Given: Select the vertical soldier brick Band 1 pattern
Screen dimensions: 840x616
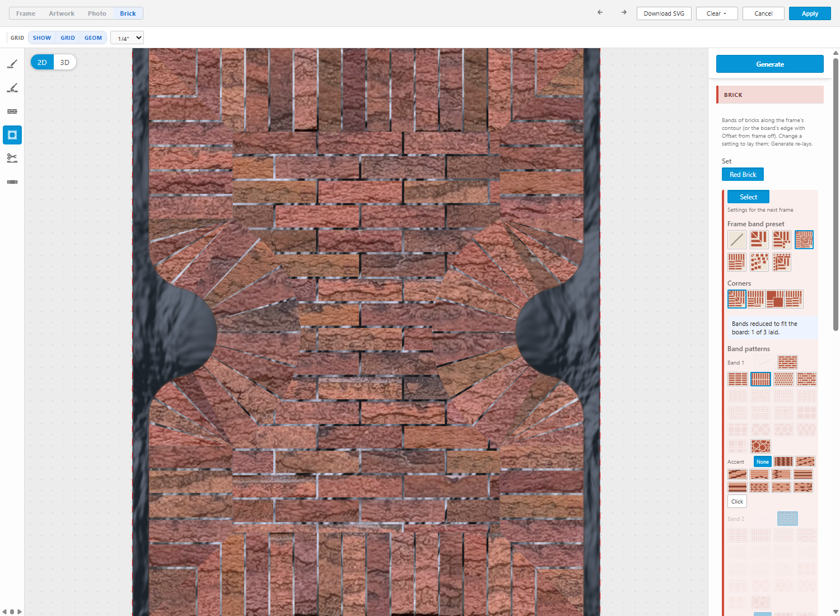Looking at the screenshot, I should 760,379.
